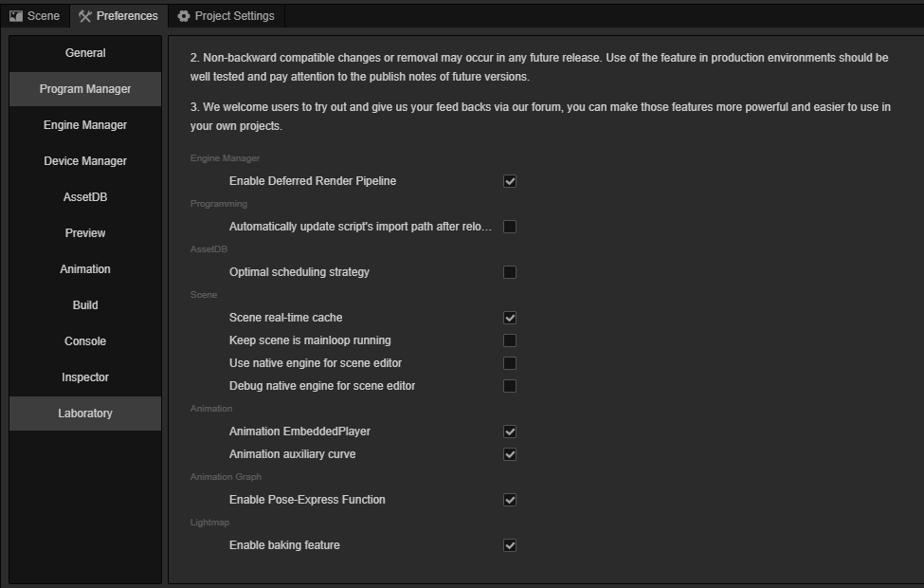Toggle Use native engine for scene editor
Screen dimensions: 924x588
click(510, 362)
